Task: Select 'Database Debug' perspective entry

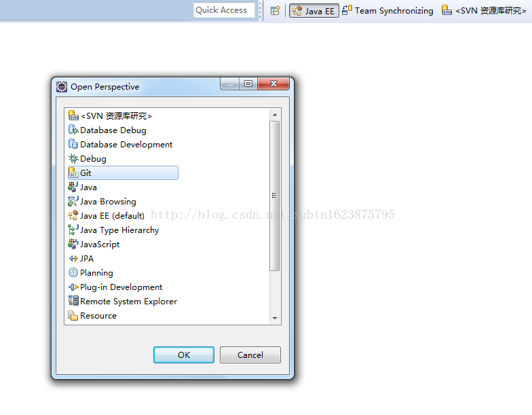Action: (x=113, y=130)
